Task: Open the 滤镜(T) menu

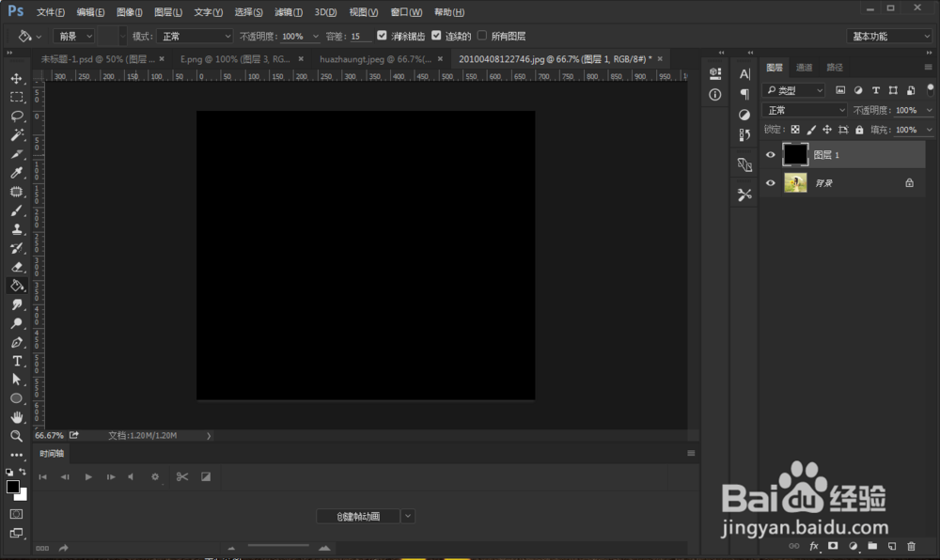Action: pos(289,12)
